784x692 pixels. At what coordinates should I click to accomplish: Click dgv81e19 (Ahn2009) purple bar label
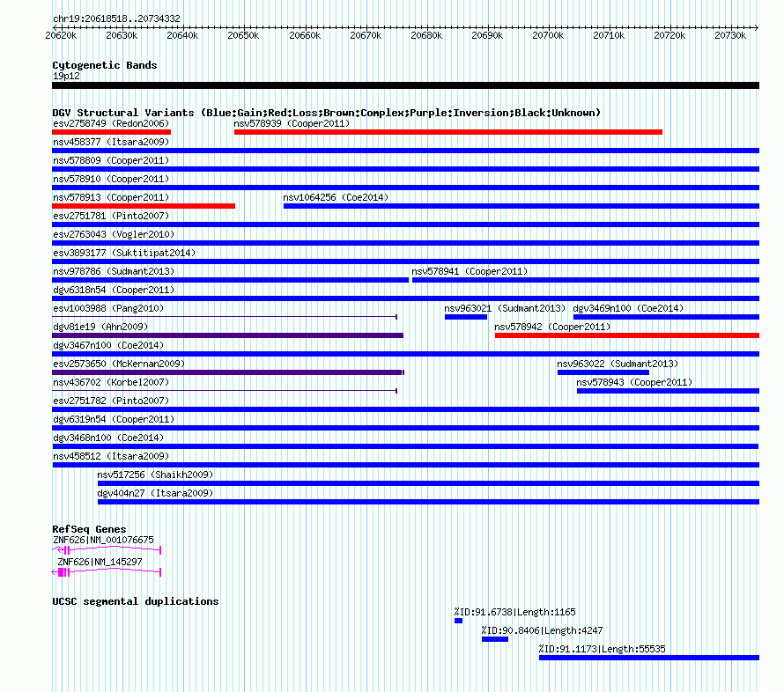click(100, 327)
